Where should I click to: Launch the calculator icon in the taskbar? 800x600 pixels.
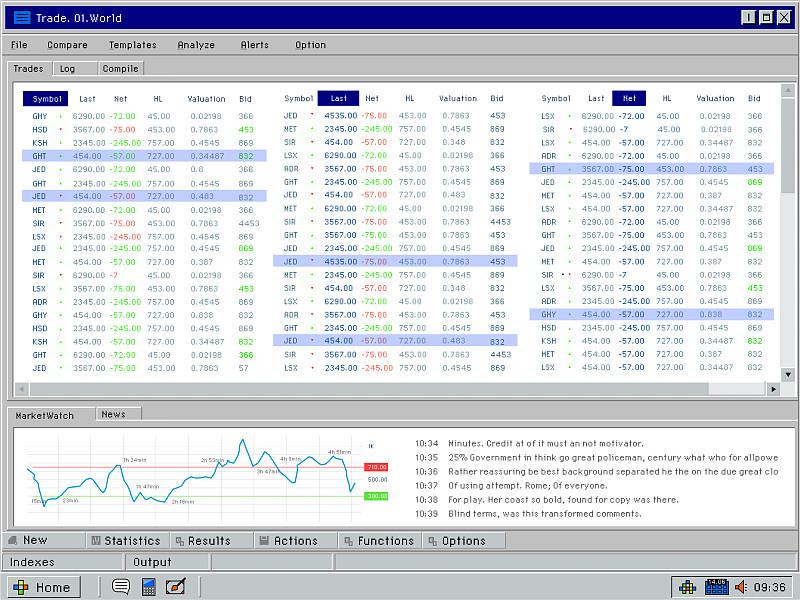pos(148,587)
